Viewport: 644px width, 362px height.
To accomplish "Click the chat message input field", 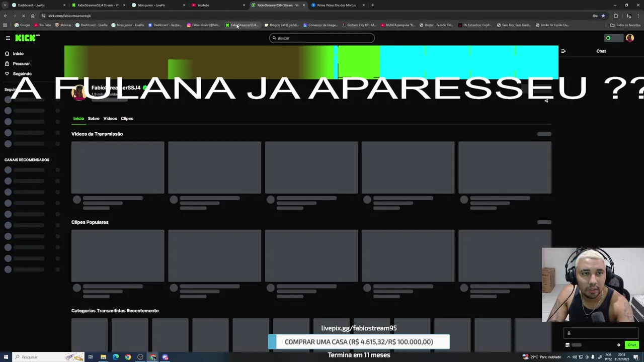I will click(x=601, y=333).
